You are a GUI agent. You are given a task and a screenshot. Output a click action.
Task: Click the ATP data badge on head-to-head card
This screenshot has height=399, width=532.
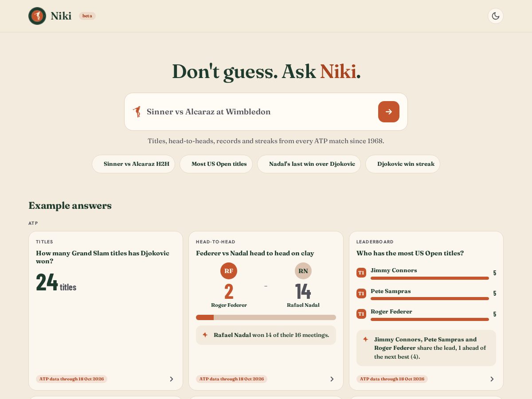[231, 379]
